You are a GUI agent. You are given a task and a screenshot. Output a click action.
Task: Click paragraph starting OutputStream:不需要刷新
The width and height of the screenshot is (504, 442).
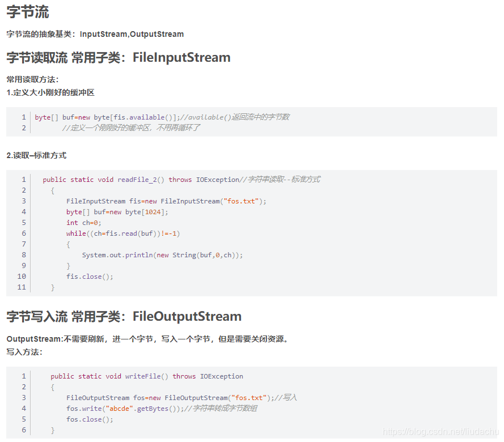pos(149,339)
